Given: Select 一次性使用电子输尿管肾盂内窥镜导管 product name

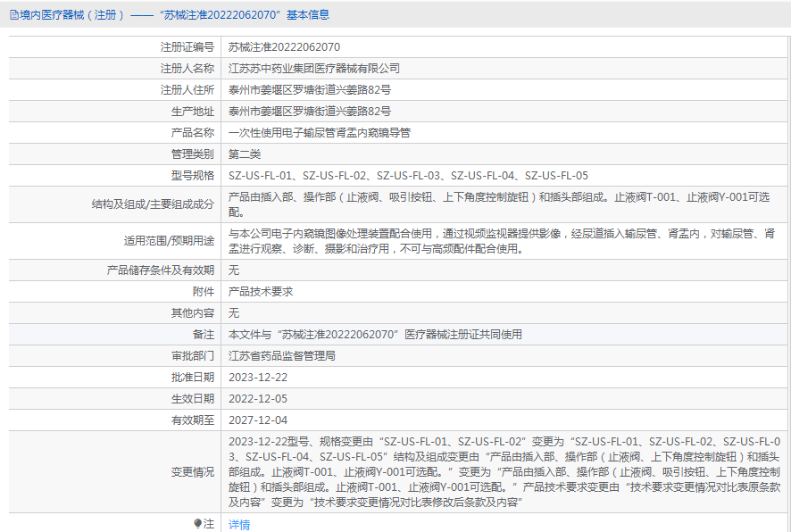Looking at the screenshot, I should pos(320,133).
